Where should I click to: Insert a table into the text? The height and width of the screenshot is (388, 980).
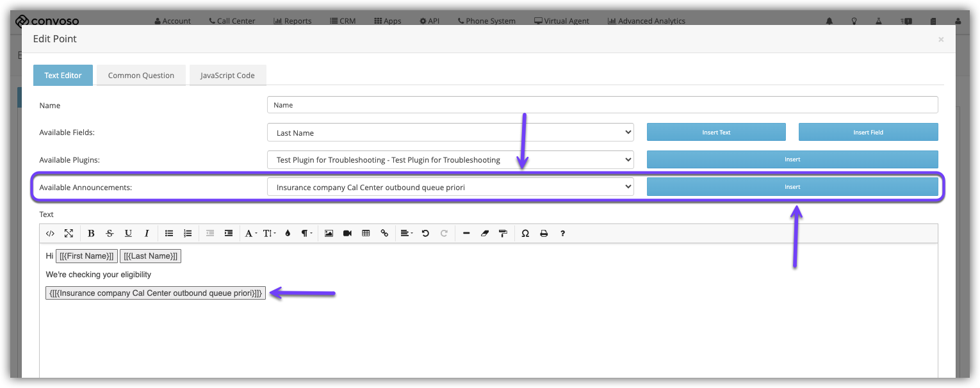click(366, 234)
